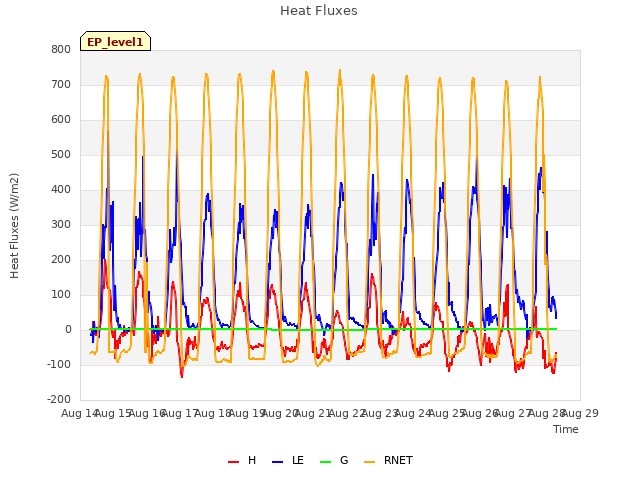Click the red H legend color marker
The image size is (640, 480).
point(233,462)
